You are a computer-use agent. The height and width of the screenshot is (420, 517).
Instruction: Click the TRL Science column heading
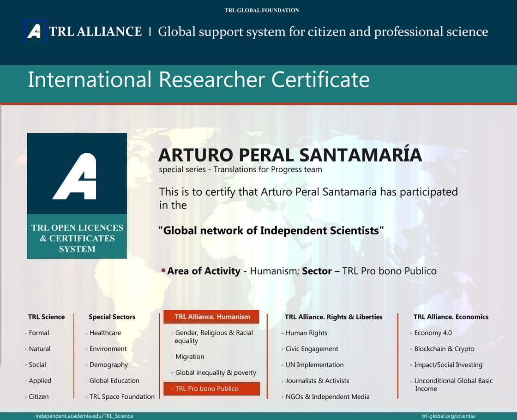tap(46, 317)
